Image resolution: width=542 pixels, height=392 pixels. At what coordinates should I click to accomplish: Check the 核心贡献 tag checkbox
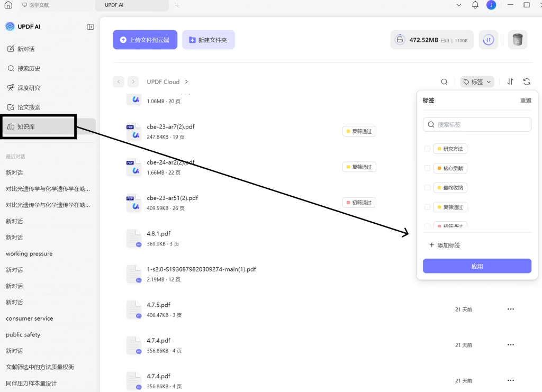coord(427,168)
